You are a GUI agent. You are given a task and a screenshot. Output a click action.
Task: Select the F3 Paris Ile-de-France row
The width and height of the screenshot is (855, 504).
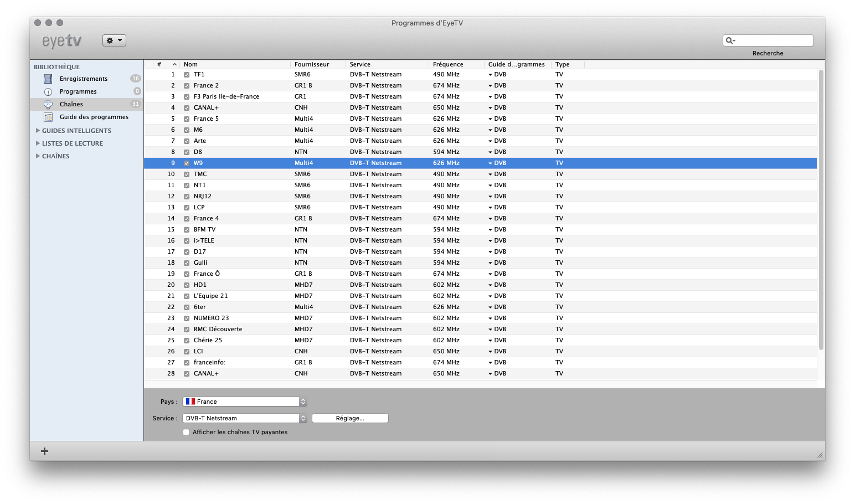pyautogui.click(x=480, y=96)
